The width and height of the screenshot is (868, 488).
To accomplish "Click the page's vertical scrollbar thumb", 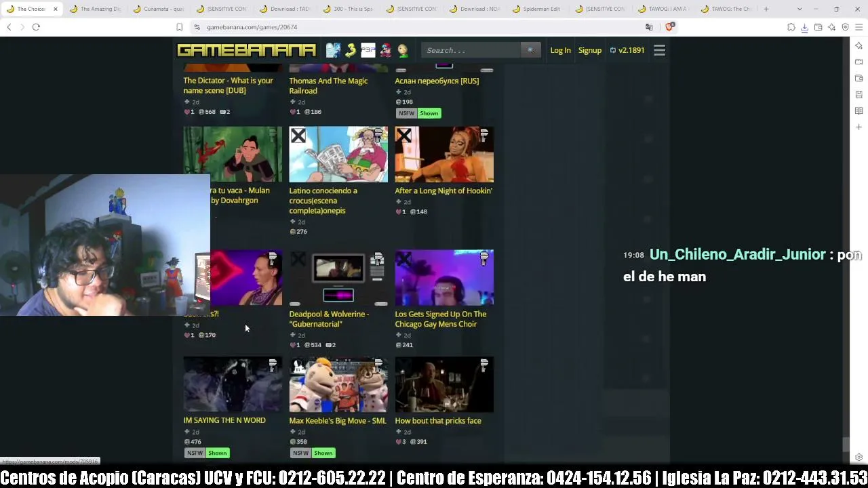I will [x=846, y=445].
